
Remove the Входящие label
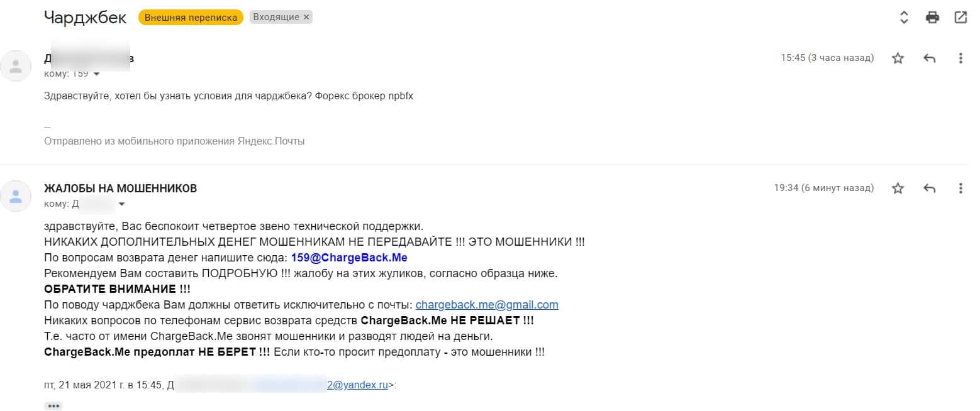(306, 18)
